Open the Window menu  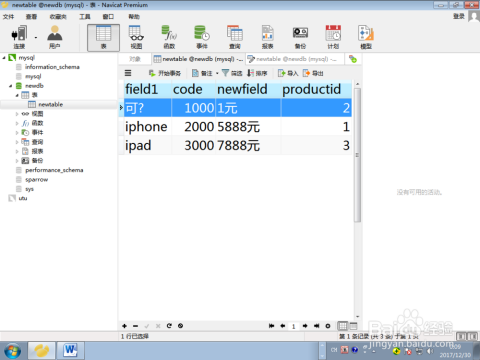(108, 16)
